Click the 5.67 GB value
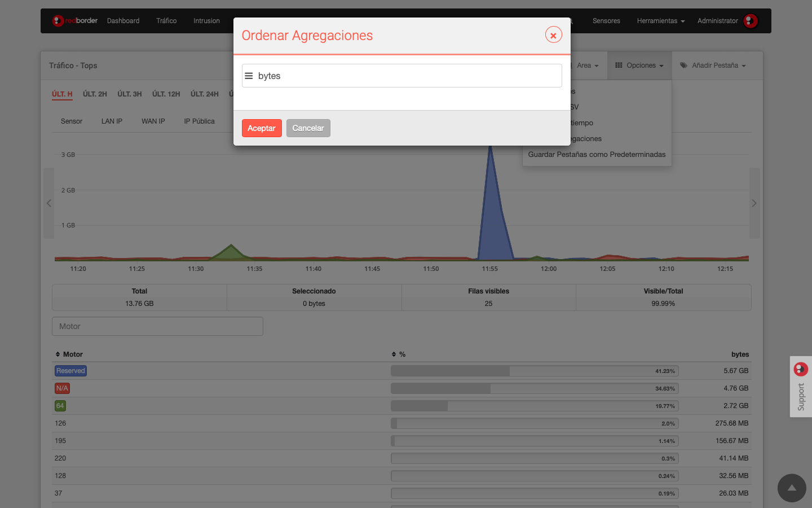This screenshot has width=812, height=508. pyautogui.click(x=736, y=371)
